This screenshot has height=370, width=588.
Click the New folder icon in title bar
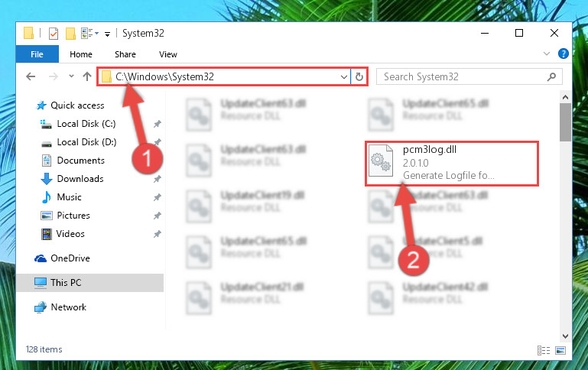click(70, 34)
